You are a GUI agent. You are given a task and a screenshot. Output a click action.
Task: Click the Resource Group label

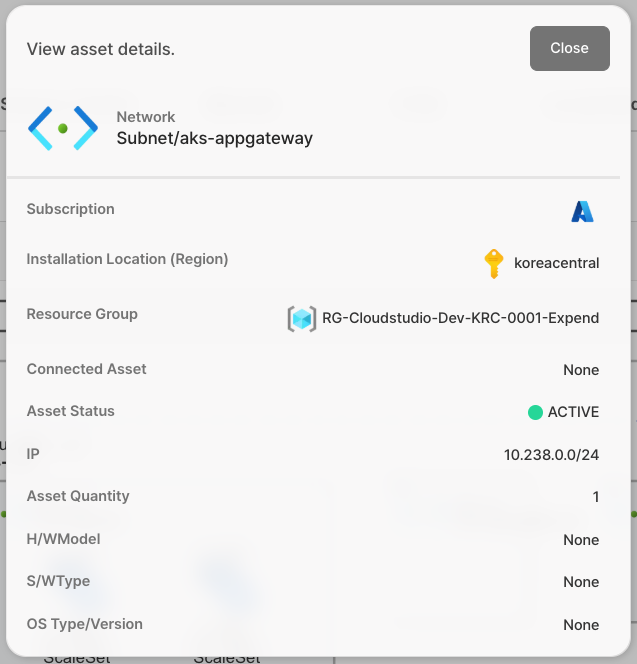82,314
